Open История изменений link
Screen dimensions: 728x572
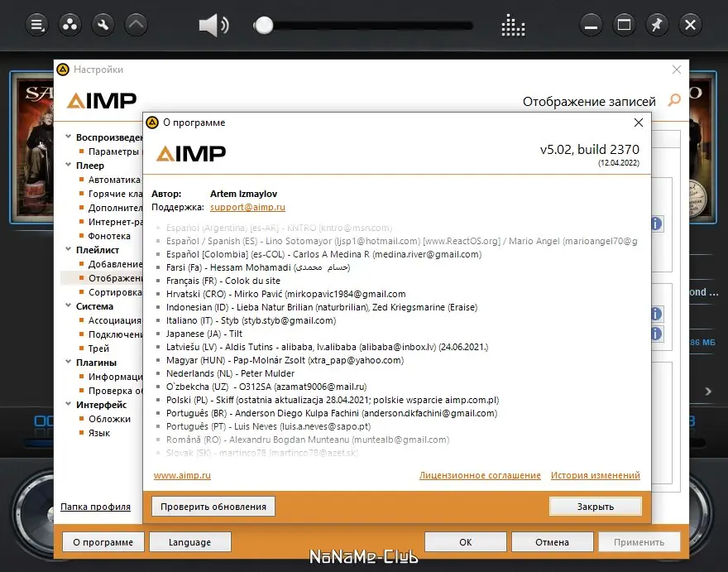pyautogui.click(x=595, y=475)
